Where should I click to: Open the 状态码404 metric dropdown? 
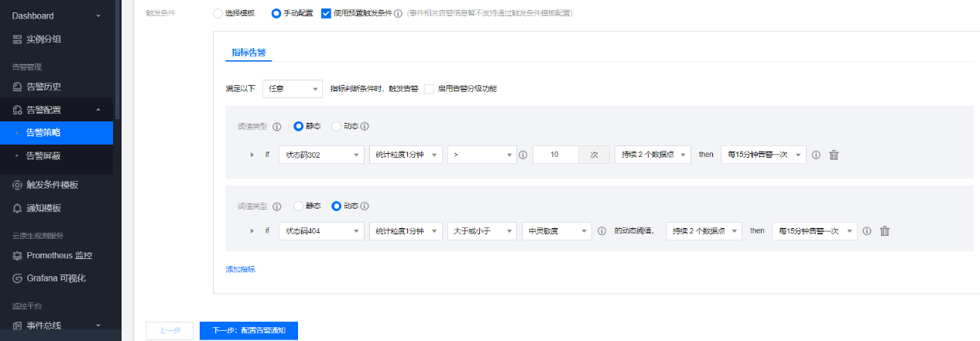(x=321, y=230)
